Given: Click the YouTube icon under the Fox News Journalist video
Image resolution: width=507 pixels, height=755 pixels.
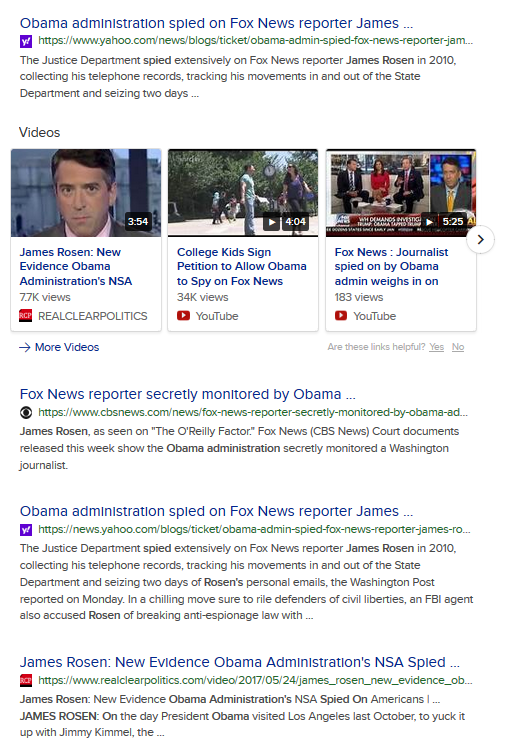Looking at the screenshot, I should (341, 316).
